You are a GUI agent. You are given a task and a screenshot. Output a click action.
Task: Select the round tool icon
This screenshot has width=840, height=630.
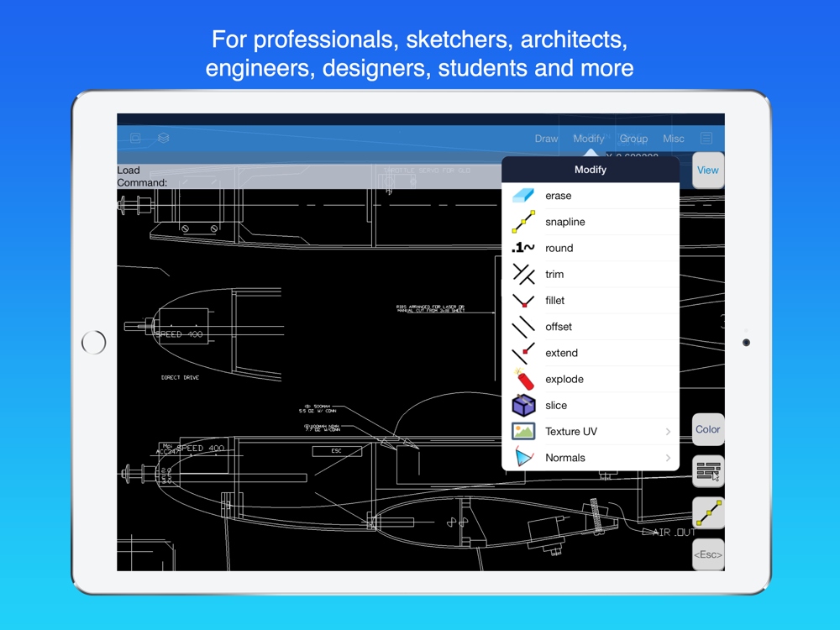522,248
